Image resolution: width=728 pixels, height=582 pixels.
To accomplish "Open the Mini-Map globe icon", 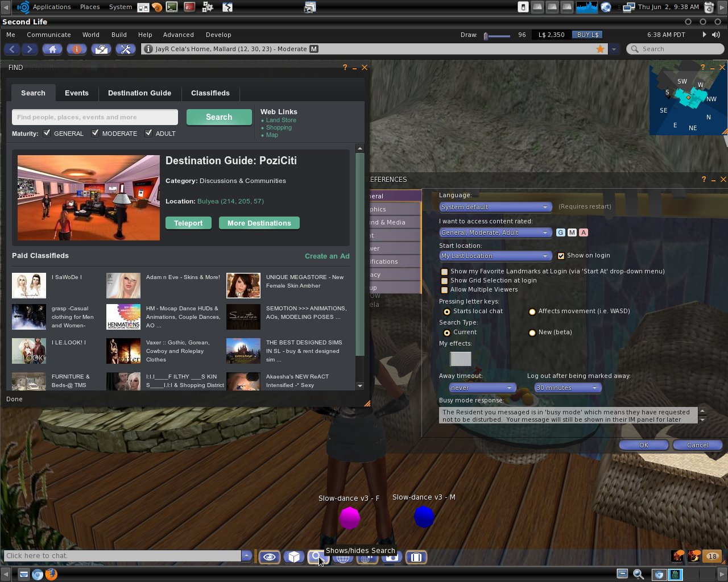I will click(367, 557).
